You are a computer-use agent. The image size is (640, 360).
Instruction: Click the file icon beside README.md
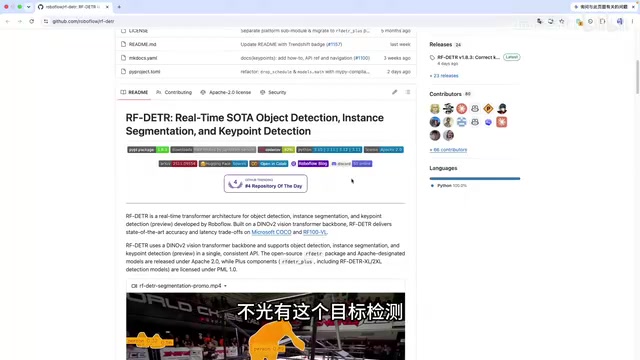coord(123,44)
